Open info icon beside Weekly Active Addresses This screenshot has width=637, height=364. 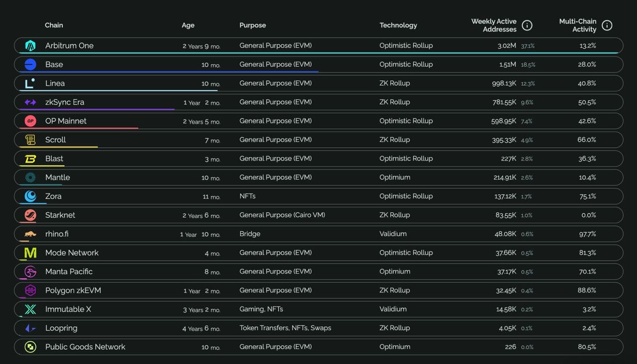pyautogui.click(x=527, y=25)
